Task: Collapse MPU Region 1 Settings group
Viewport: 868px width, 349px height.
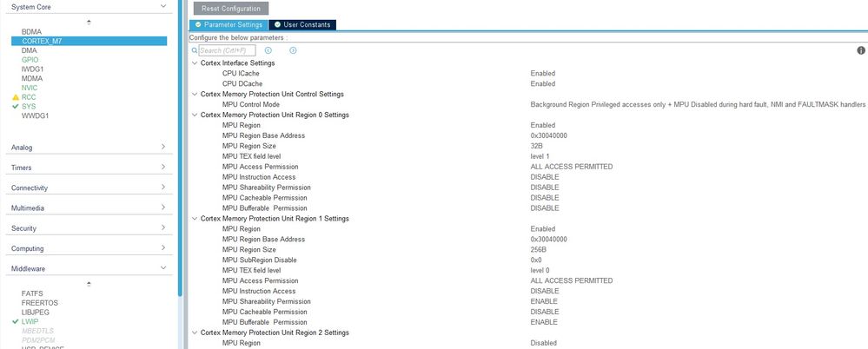Action: click(195, 219)
